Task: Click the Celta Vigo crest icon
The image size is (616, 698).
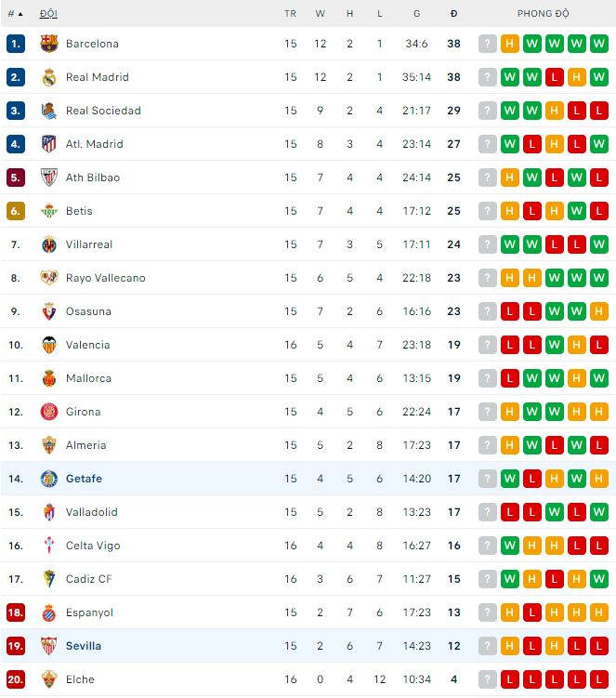Action: pos(49,546)
